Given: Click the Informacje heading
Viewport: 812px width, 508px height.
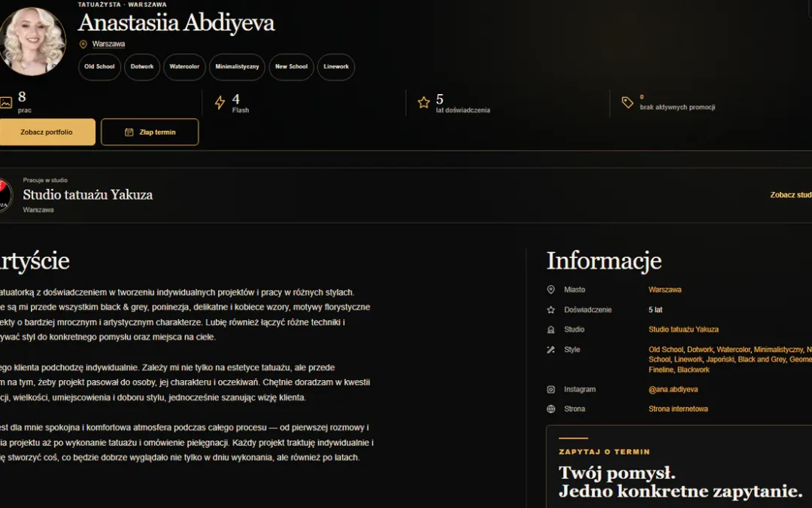Looking at the screenshot, I should click(604, 260).
